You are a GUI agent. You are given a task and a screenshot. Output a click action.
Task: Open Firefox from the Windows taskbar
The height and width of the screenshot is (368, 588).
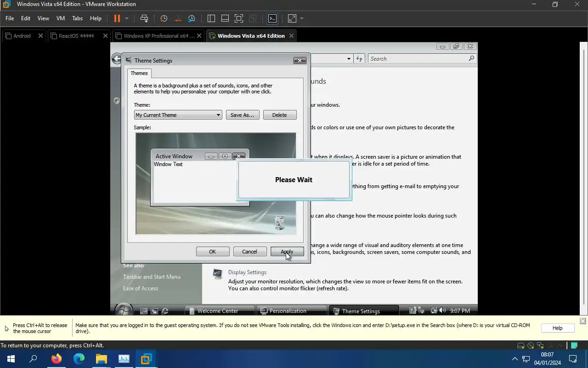click(x=57, y=359)
